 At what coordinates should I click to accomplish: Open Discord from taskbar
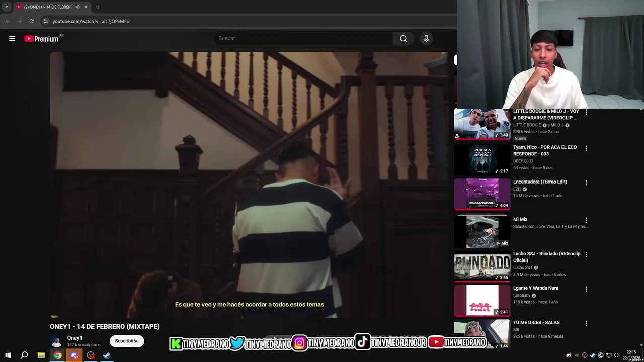74,355
